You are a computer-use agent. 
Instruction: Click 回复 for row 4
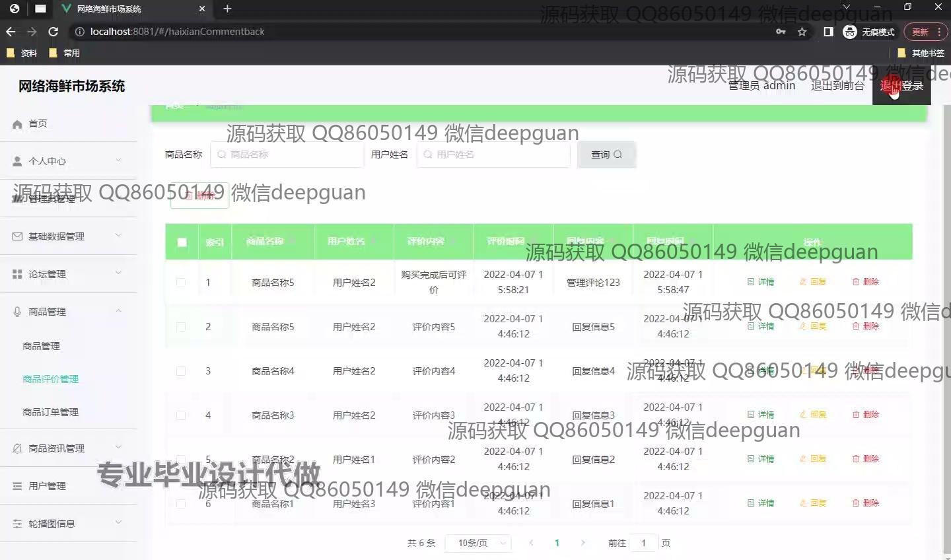pos(813,415)
